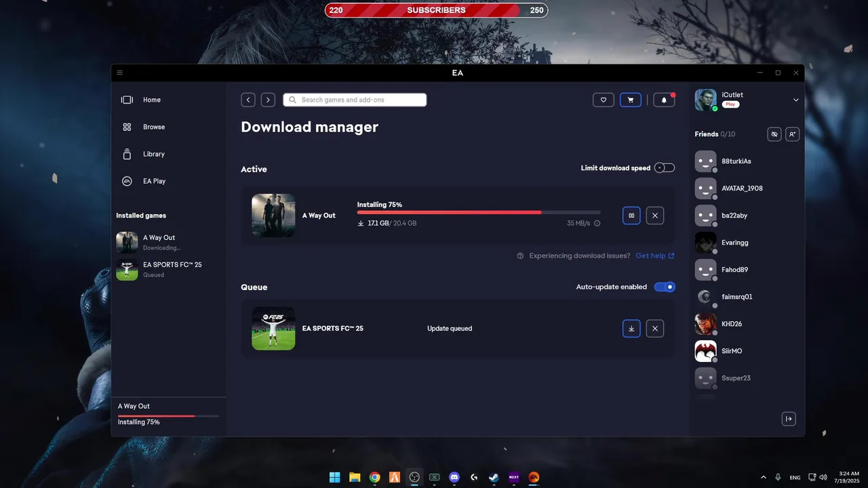Image resolution: width=868 pixels, height=488 pixels.
Task: Open the hamburger menu in EA app
Action: click(x=119, y=73)
